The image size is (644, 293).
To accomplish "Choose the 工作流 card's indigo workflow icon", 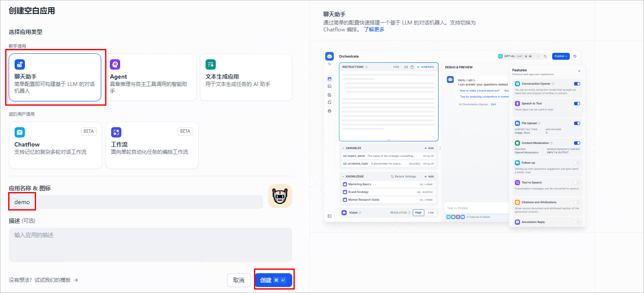I will [x=116, y=132].
